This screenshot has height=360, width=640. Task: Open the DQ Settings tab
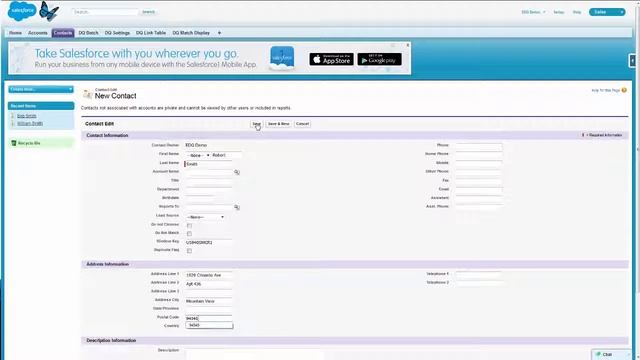pyautogui.click(x=117, y=33)
